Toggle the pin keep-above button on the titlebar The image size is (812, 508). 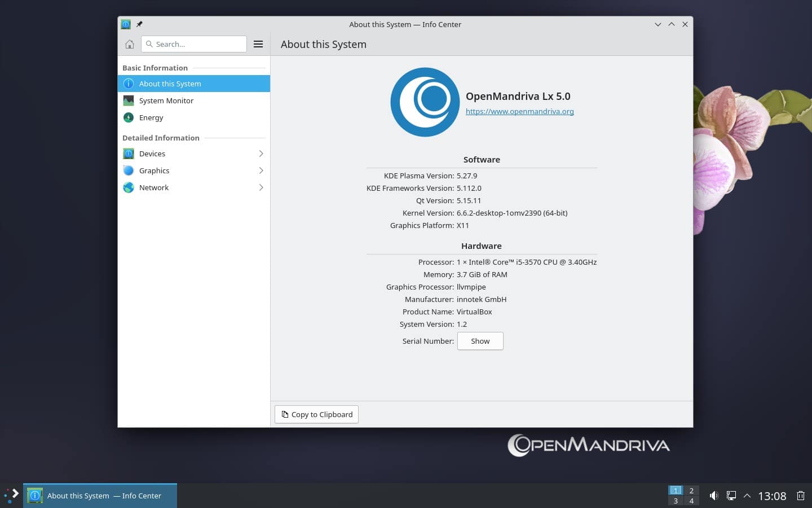coord(139,24)
